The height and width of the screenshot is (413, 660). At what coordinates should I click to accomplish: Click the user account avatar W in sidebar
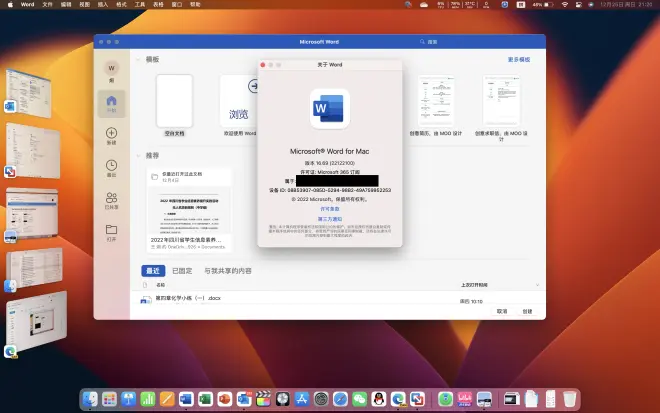[x=112, y=68]
